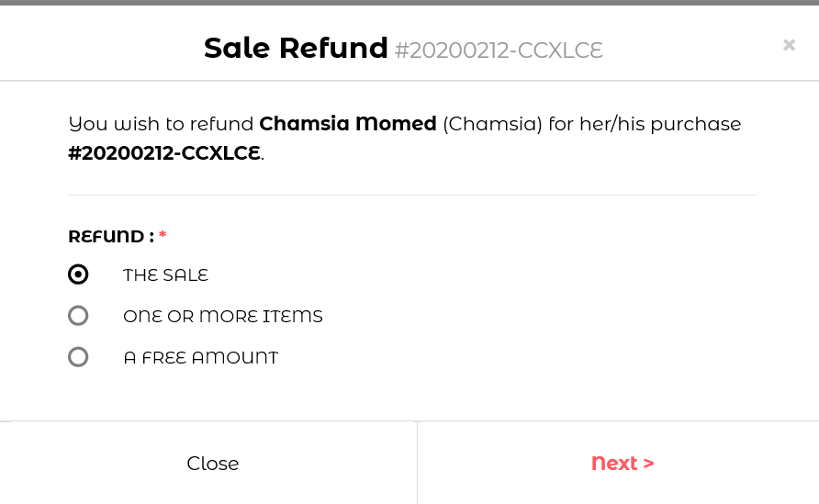Click the horizontal divider below the message
This screenshot has width=819, height=504.
click(x=411, y=195)
